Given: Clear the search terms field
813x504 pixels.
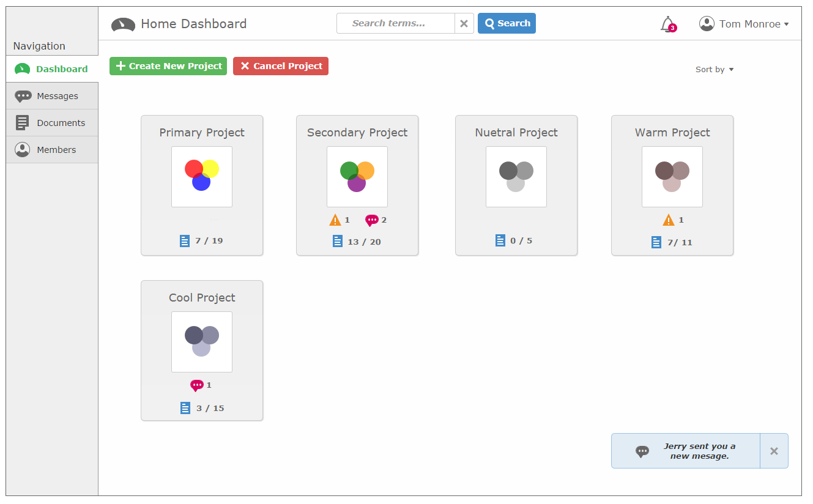Looking at the screenshot, I should (464, 23).
